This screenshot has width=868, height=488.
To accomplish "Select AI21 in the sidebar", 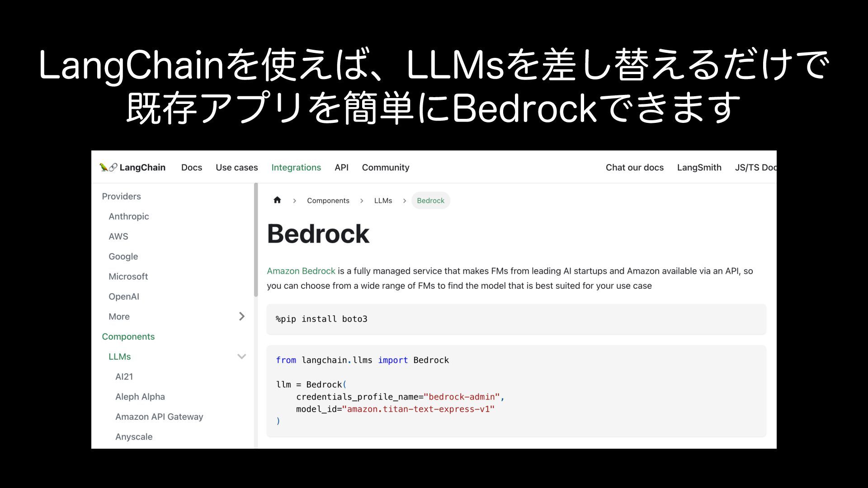I will pyautogui.click(x=124, y=376).
